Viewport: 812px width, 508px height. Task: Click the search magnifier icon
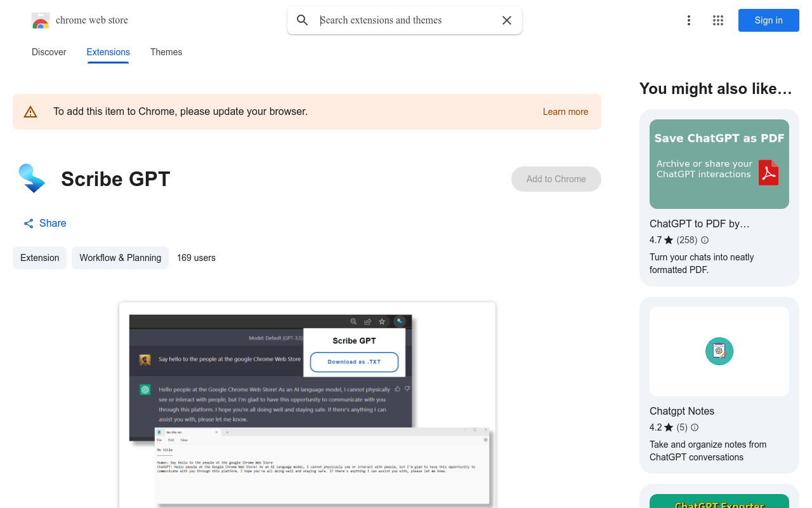tap(303, 20)
